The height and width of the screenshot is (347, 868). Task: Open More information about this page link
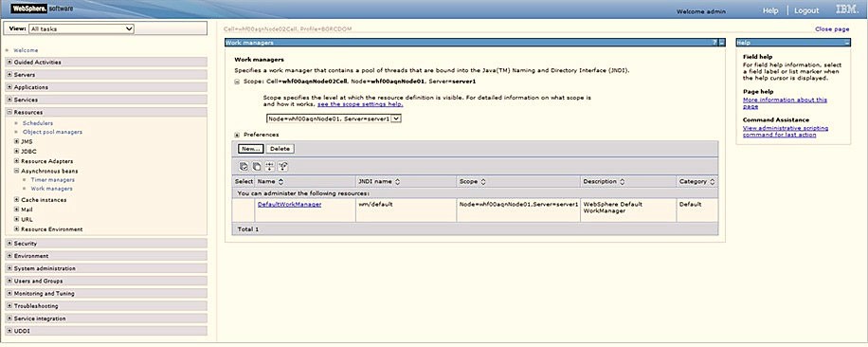(785, 103)
